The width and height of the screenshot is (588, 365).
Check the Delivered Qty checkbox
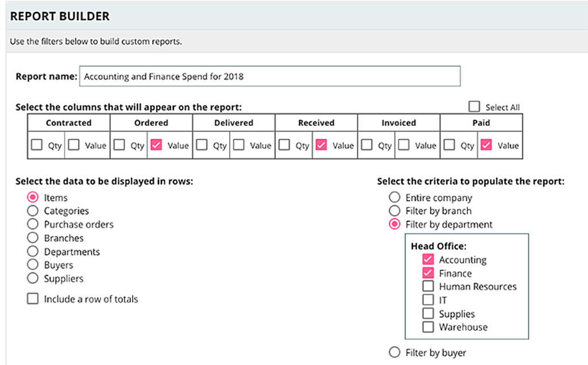click(x=202, y=145)
